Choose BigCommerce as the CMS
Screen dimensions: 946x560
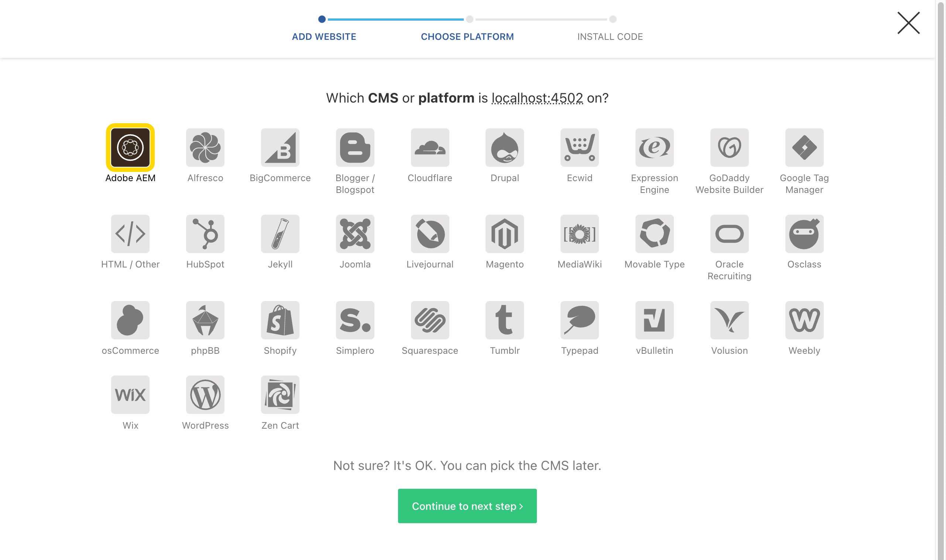pyautogui.click(x=280, y=148)
